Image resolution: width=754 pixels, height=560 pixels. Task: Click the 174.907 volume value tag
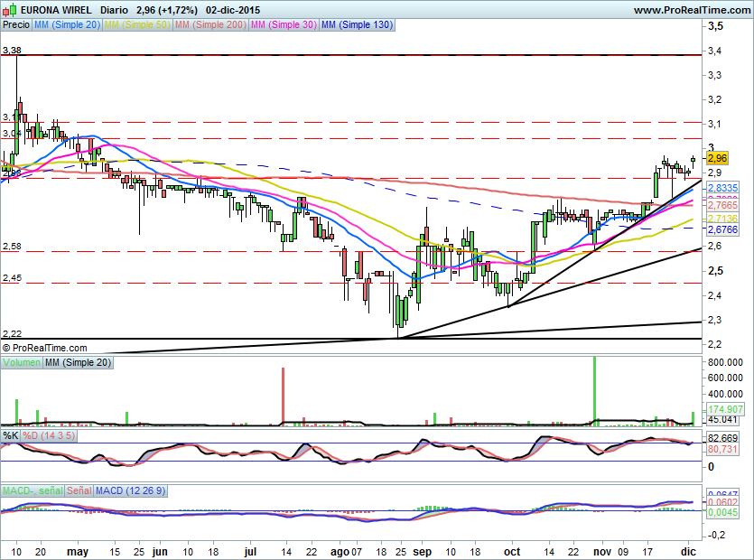[x=725, y=409]
